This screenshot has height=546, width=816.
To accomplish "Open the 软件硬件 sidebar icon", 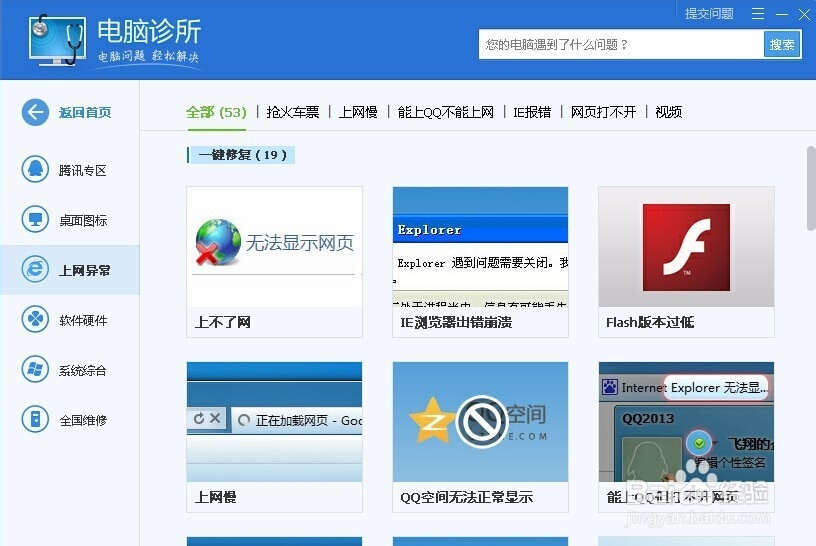I will tap(35, 319).
